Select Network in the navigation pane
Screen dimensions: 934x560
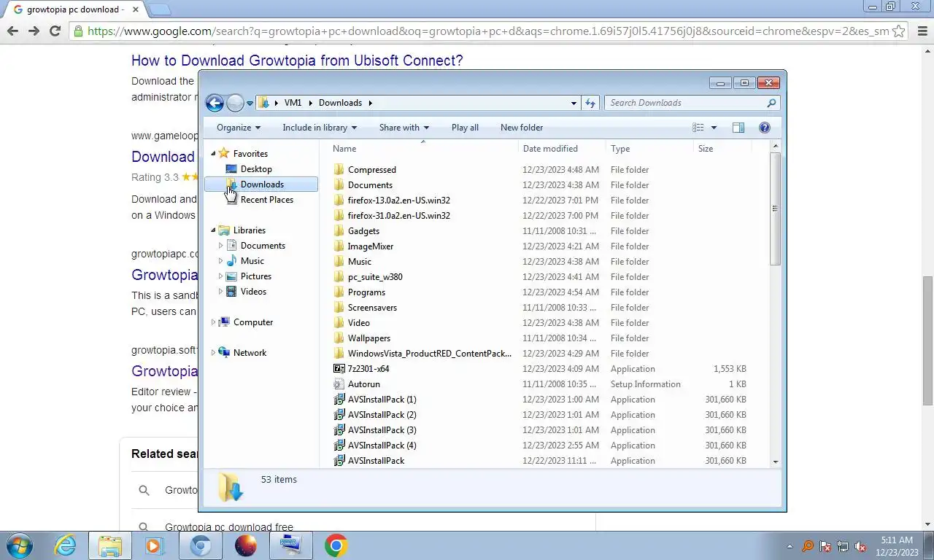[x=250, y=353]
